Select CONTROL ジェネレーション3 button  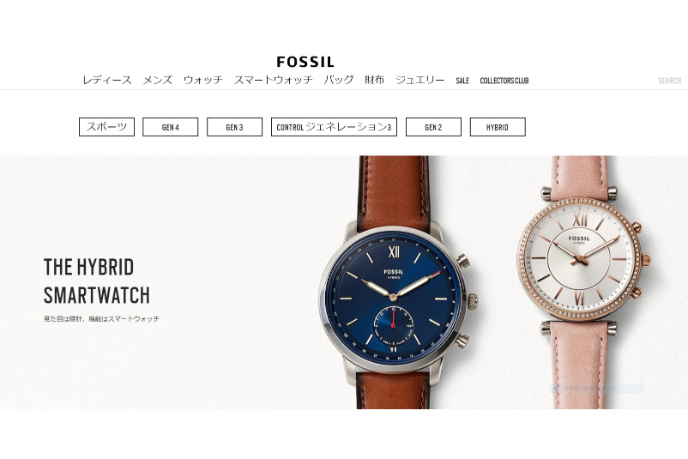tap(334, 127)
